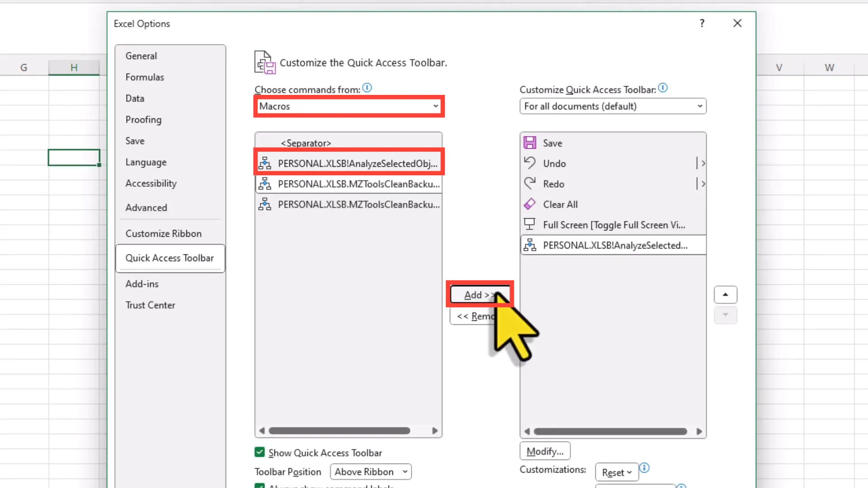
Task: Select the Undo icon in the toolbar list
Action: click(x=529, y=163)
